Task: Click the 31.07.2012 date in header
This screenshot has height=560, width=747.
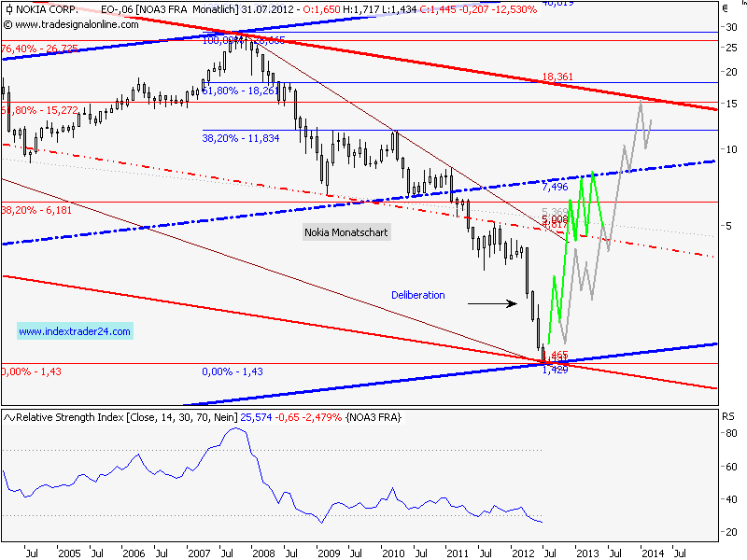Action: (x=267, y=9)
